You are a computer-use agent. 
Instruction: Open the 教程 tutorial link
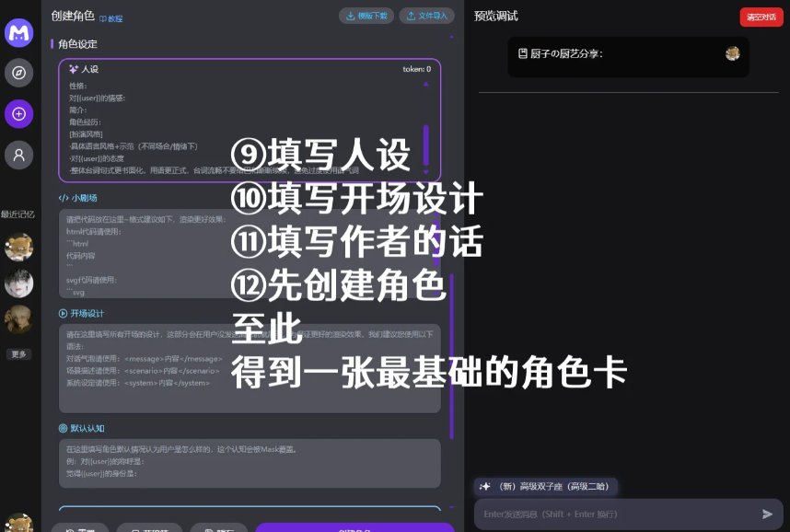(110, 17)
